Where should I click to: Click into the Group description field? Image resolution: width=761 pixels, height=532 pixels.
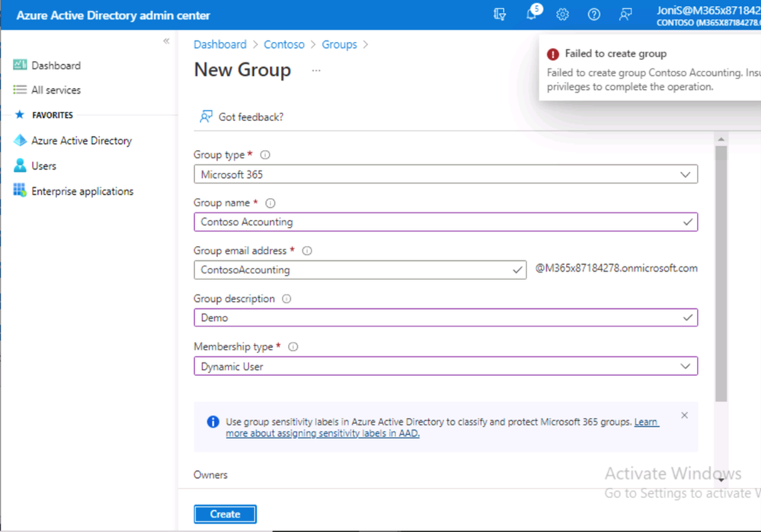(446, 317)
